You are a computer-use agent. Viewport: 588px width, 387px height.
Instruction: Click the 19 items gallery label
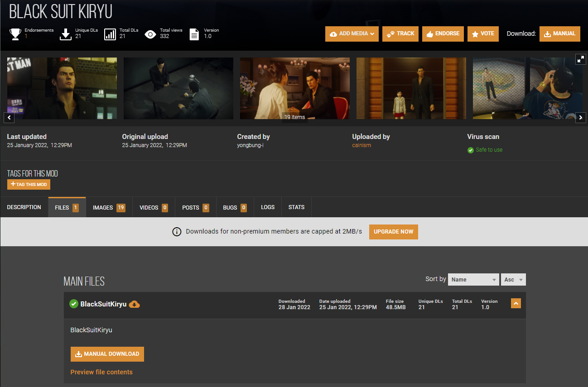click(294, 117)
